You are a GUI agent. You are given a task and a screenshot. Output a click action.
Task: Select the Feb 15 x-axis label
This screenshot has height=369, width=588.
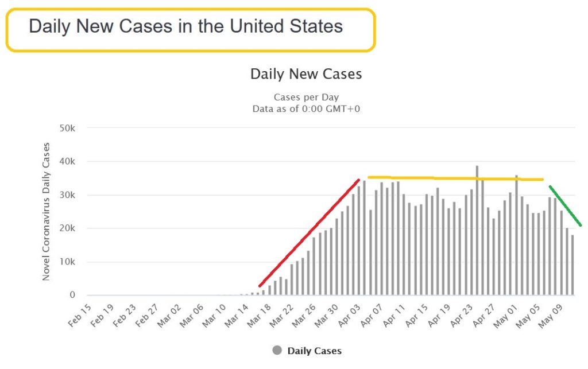(79, 316)
